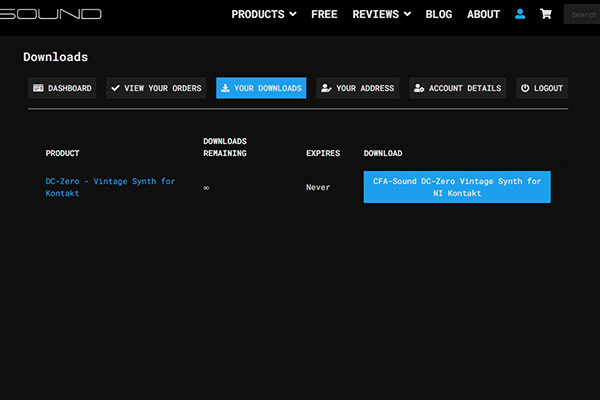Open the About menu item
The width and height of the screenshot is (600, 400).
pos(483,14)
